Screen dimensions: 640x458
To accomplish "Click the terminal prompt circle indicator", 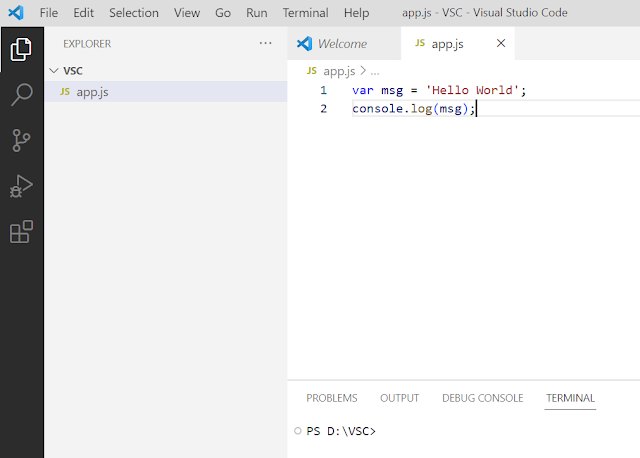I will (x=298, y=431).
